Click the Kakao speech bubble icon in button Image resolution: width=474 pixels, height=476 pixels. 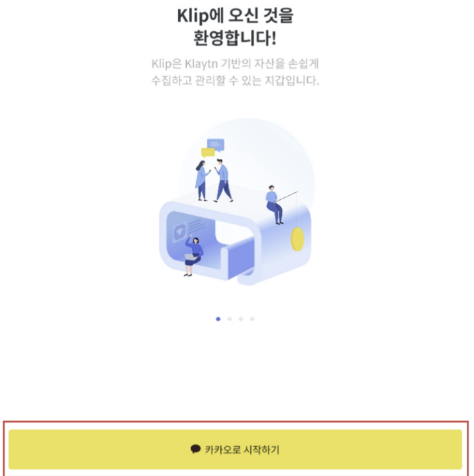tap(195, 449)
